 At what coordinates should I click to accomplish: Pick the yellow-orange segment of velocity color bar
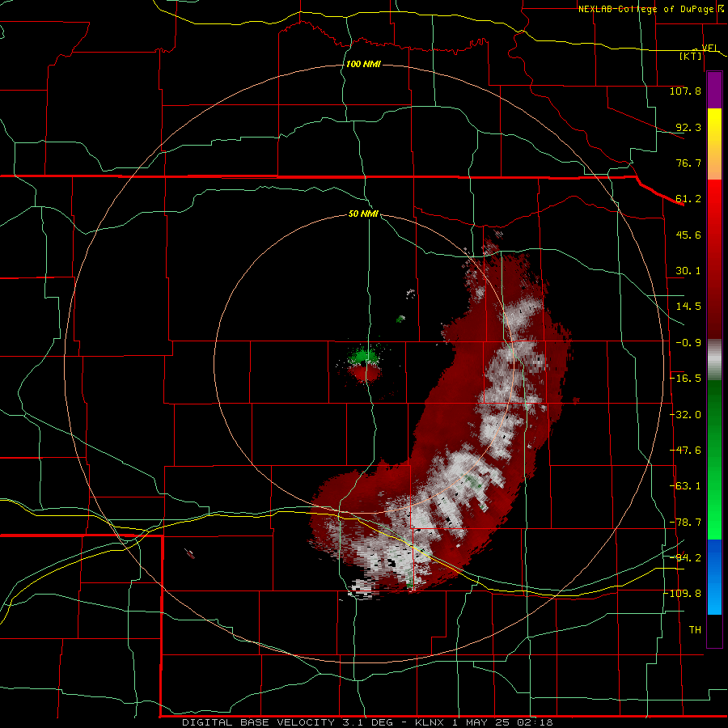[x=714, y=144]
